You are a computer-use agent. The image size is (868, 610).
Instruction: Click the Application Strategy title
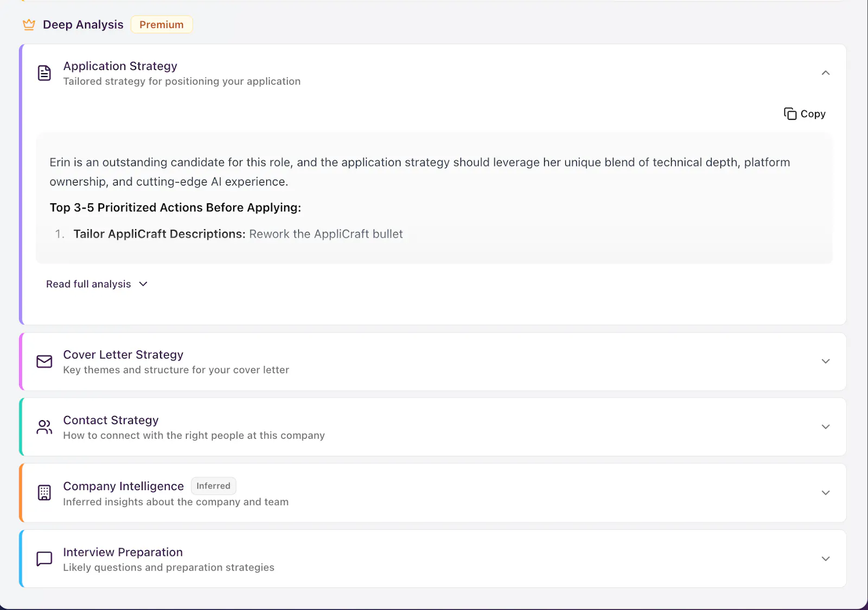point(120,66)
